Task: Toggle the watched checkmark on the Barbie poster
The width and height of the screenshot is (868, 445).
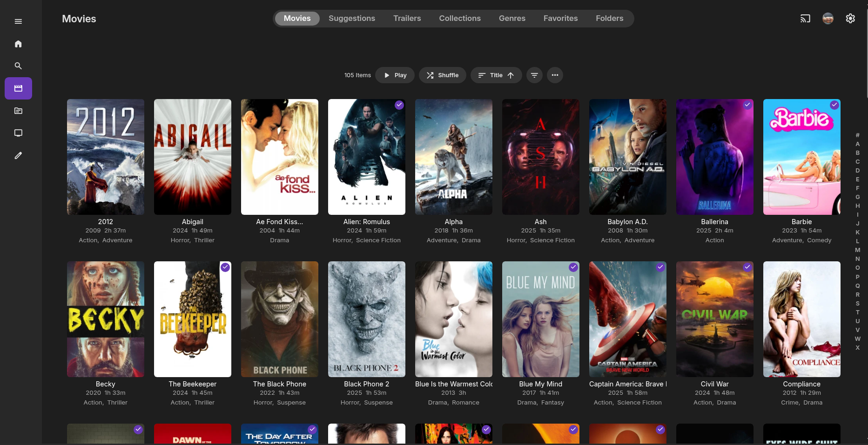Action: (x=834, y=105)
